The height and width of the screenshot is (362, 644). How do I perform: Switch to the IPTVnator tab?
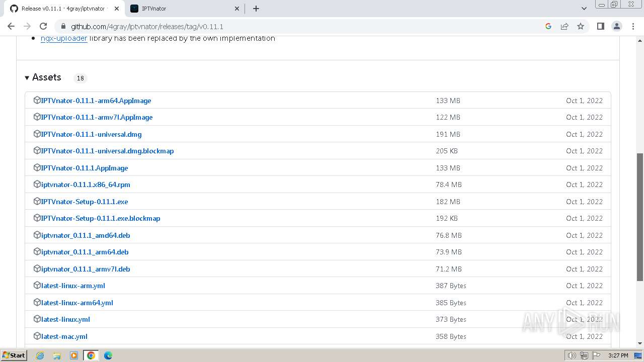184,9
